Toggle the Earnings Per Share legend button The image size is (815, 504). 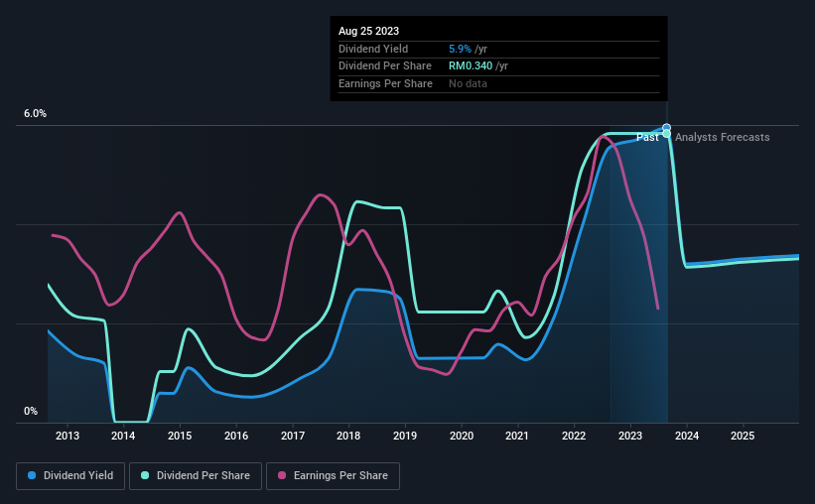pyautogui.click(x=333, y=476)
